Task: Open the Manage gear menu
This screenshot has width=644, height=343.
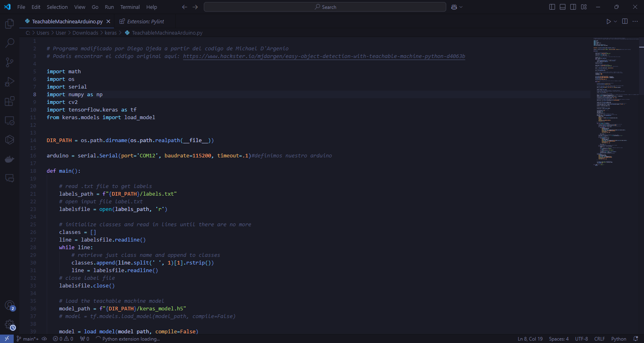Action: pyautogui.click(x=10, y=325)
